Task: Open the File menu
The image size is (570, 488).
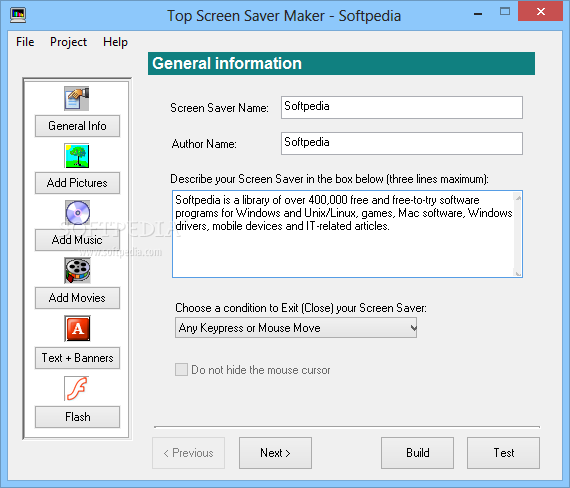Action: pos(25,42)
